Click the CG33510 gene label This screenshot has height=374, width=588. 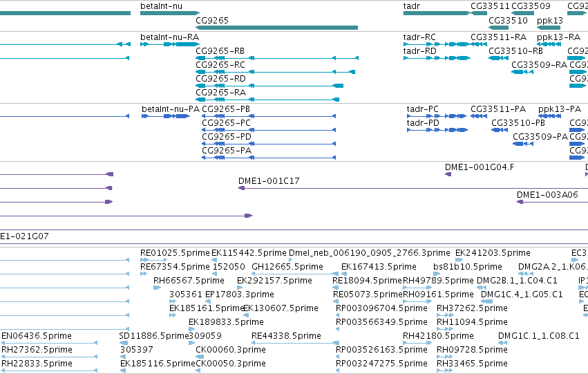(508, 20)
